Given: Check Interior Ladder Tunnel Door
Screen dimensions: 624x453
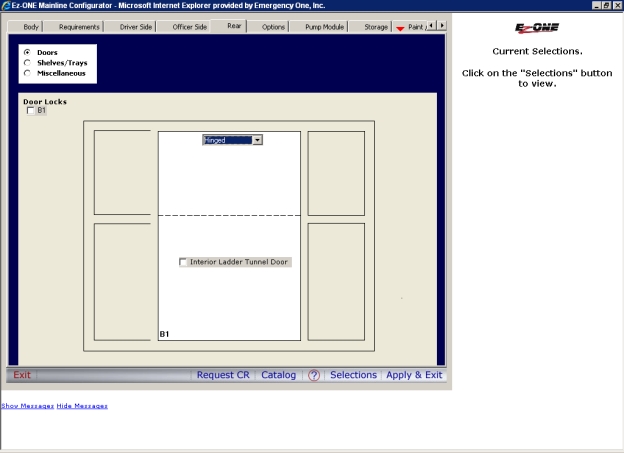Looking at the screenshot, I should tap(183, 262).
